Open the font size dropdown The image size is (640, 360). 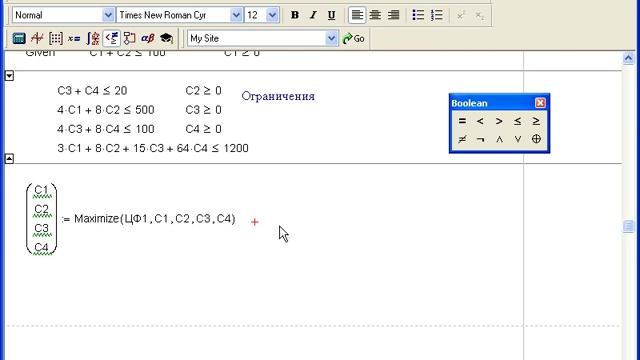coord(272,15)
